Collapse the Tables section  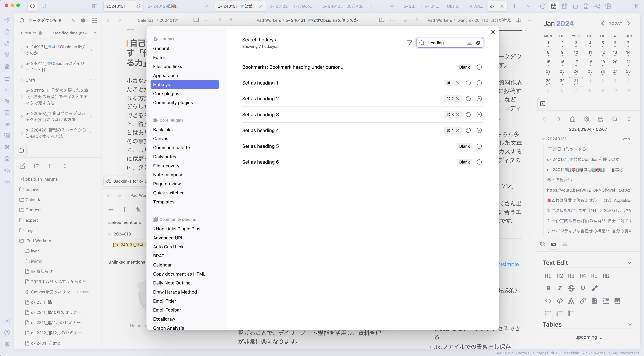[x=630, y=325]
